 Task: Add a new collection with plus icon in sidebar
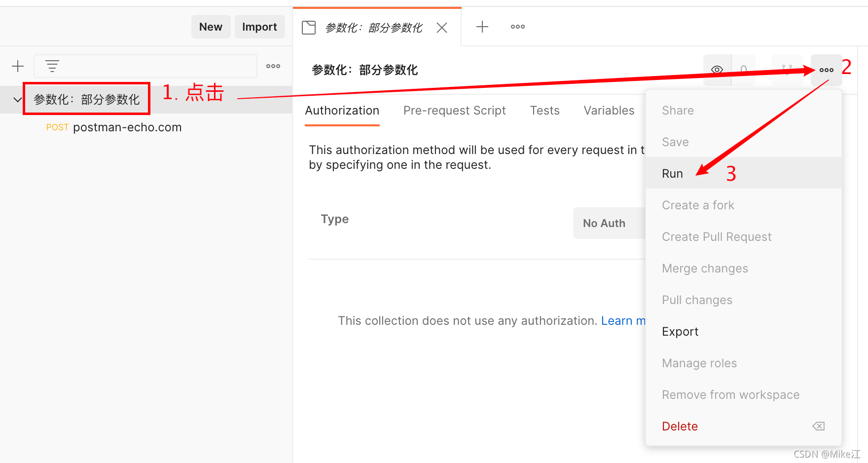coord(18,66)
